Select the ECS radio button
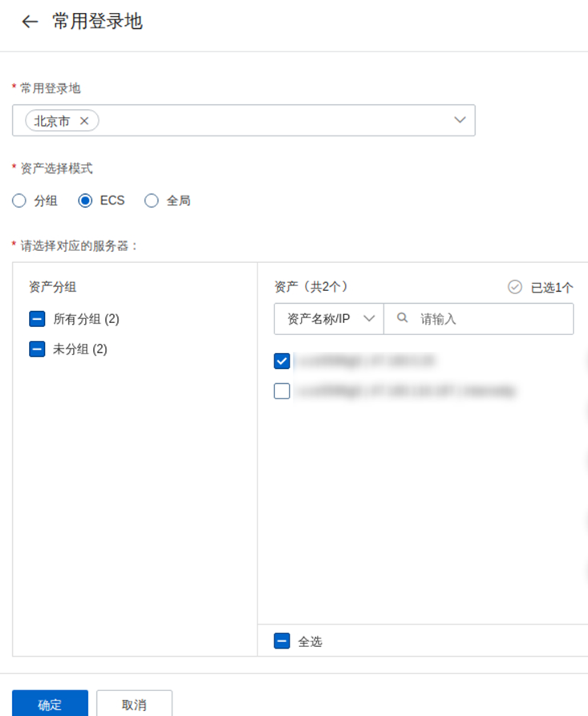 (85, 201)
